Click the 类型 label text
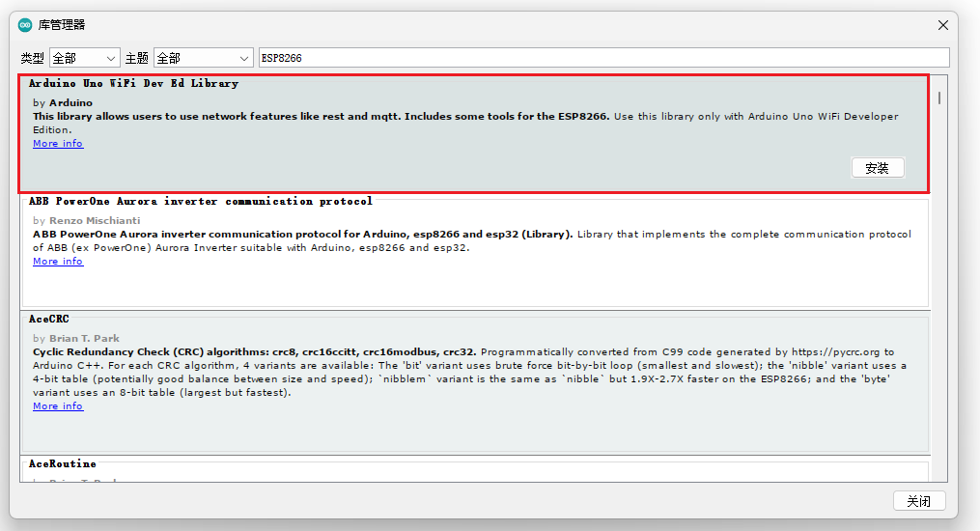The image size is (980, 531). [33, 58]
